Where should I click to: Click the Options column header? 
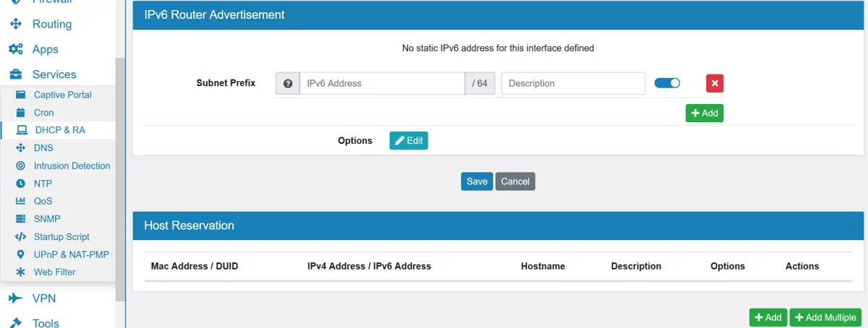(728, 266)
